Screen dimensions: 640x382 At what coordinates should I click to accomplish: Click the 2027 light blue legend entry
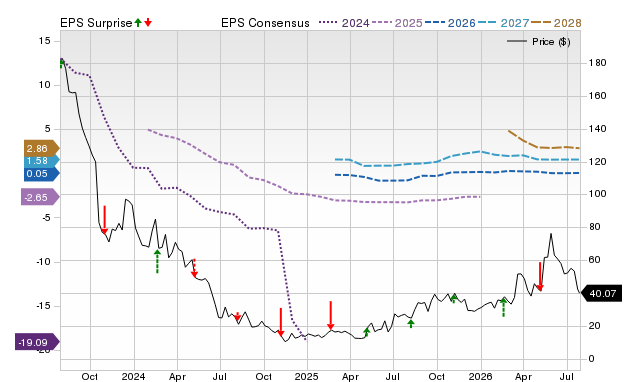(503, 23)
